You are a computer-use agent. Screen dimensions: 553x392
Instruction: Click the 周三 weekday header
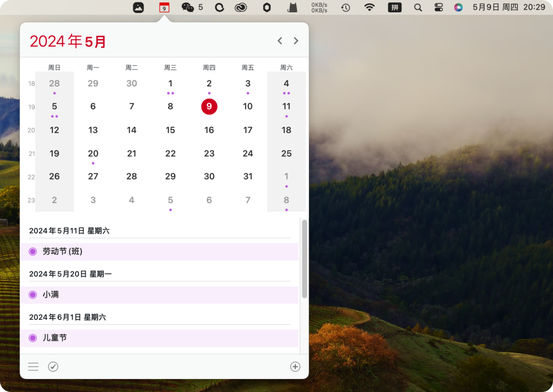[x=171, y=68]
